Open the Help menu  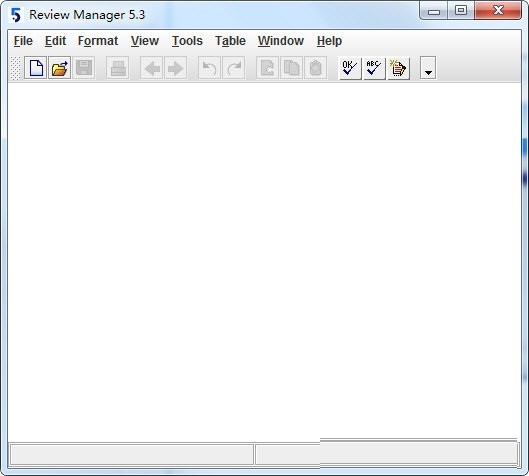(329, 41)
